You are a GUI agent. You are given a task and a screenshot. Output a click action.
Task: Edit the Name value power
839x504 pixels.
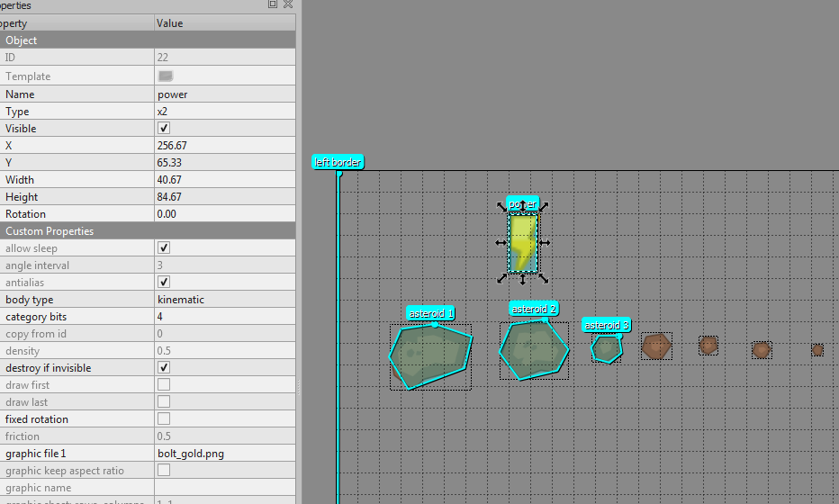tap(225, 94)
